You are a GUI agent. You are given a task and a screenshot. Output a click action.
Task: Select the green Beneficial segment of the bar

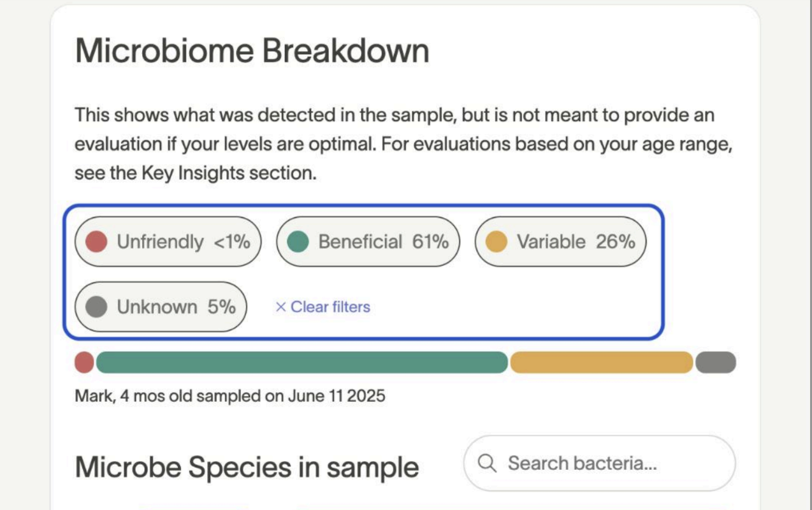301,363
